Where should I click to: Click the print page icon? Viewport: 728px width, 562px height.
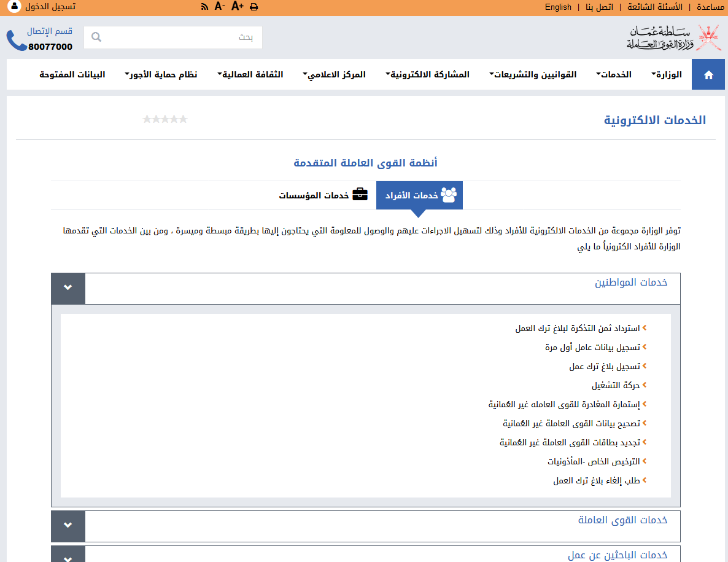point(254,7)
